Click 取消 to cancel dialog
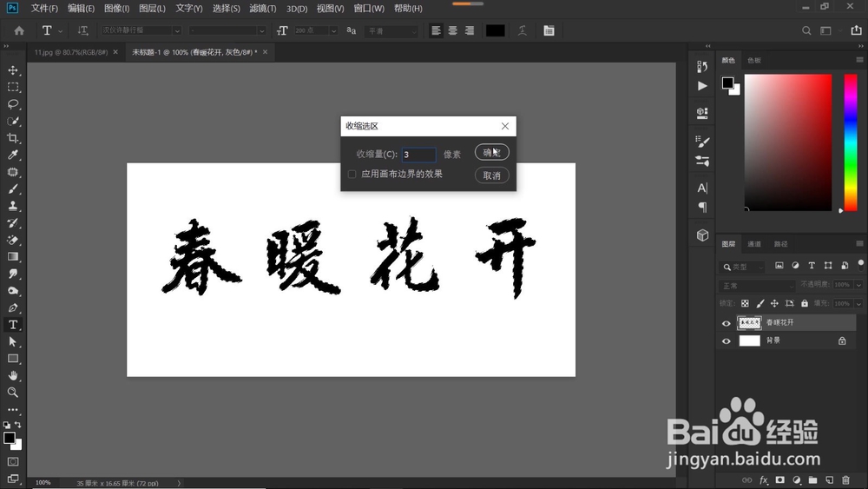 pos(491,175)
